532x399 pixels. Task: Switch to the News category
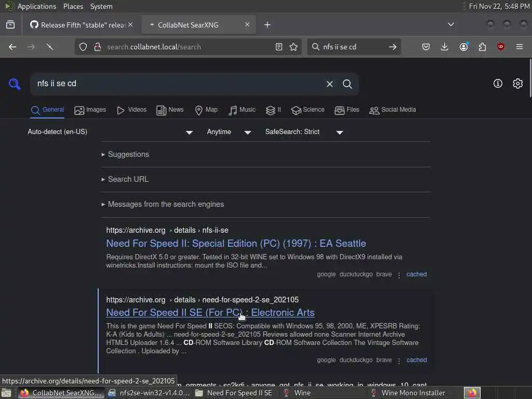[x=170, y=110]
